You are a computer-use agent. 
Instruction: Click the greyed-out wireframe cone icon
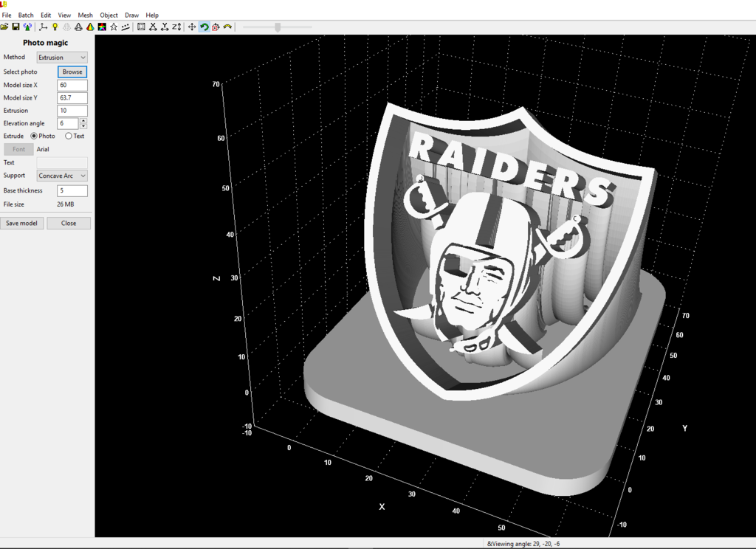tap(67, 27)
